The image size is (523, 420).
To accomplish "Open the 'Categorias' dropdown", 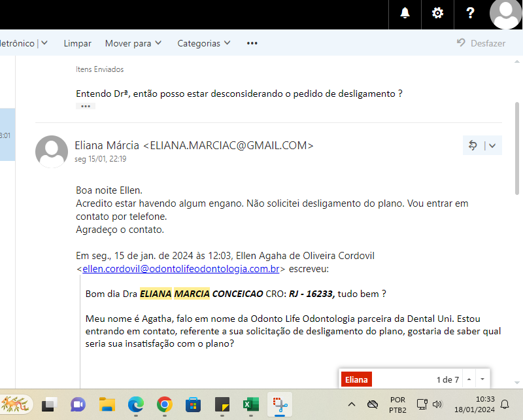I will [204, 43].
